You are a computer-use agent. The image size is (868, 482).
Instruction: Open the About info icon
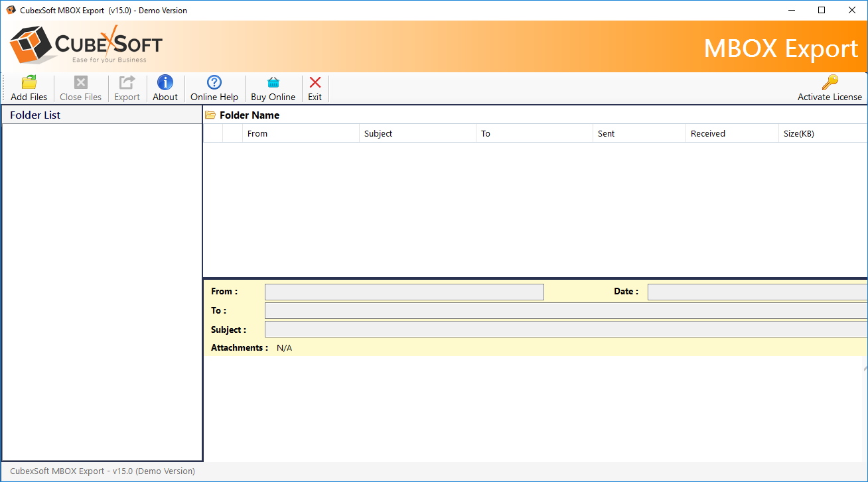[x=165, y=82]
